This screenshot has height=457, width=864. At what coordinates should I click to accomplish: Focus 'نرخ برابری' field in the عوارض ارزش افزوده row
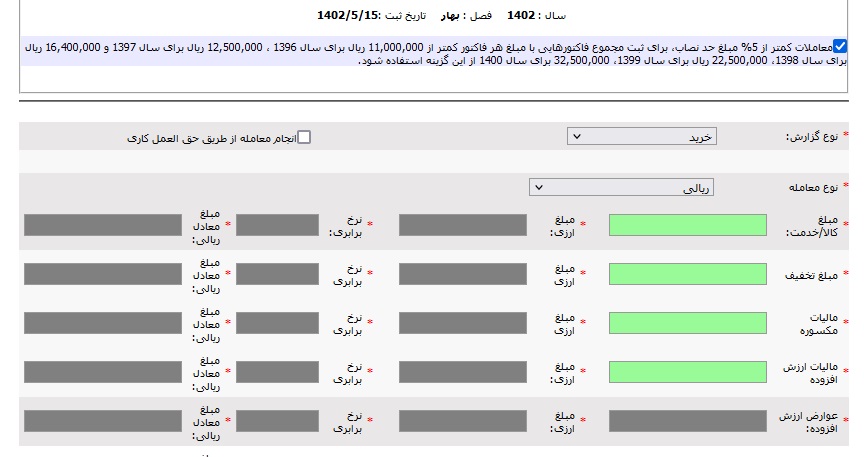[277, 420]
